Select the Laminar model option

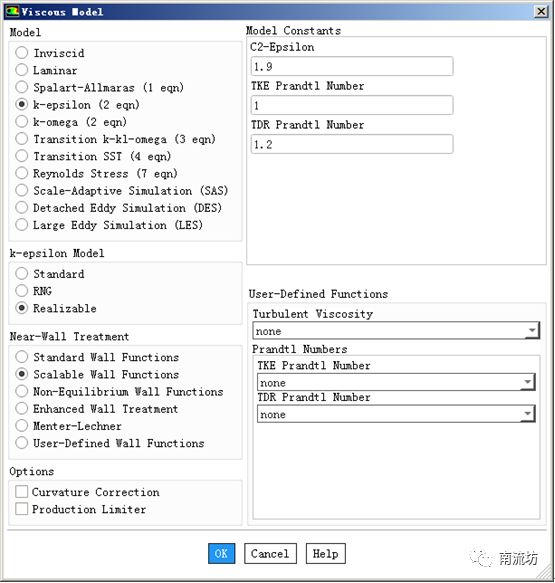point(22,70)
